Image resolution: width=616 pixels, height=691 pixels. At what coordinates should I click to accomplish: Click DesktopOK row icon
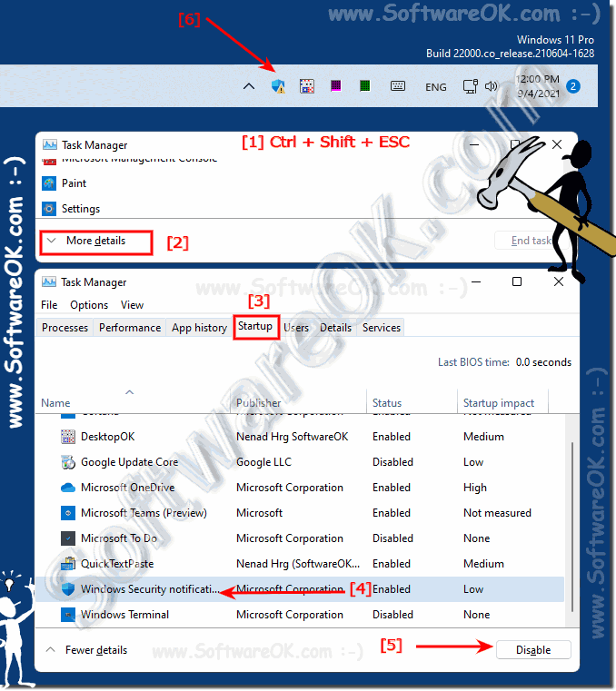point(68,437)
